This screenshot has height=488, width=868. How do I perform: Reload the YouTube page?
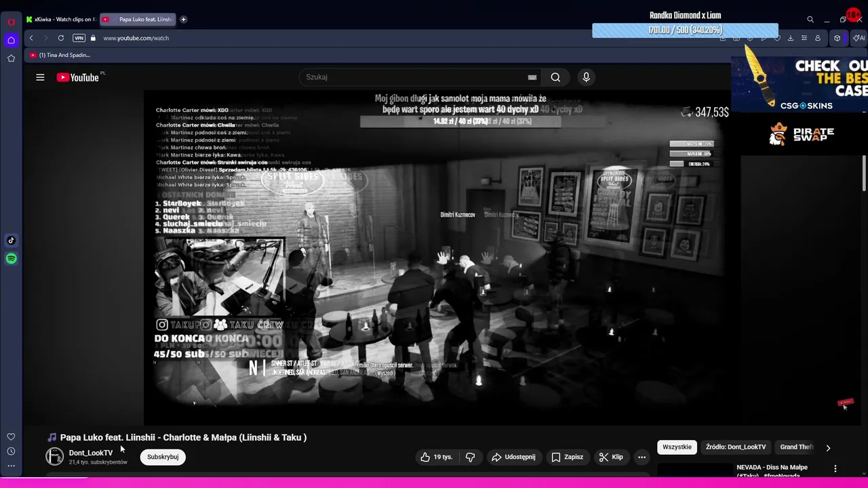click(61, 38)
